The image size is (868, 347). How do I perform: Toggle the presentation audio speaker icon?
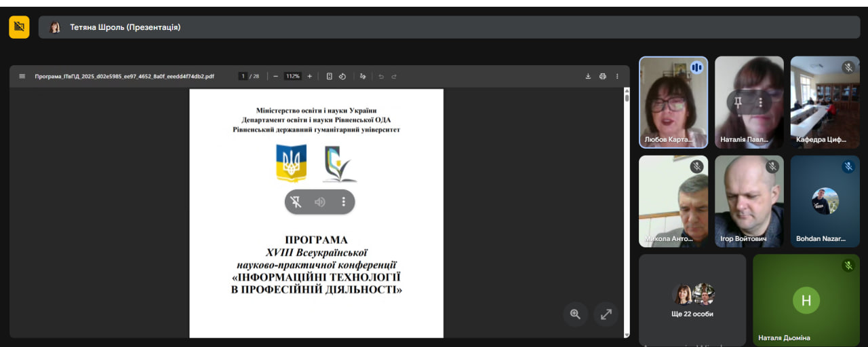[x=320, y=202]
